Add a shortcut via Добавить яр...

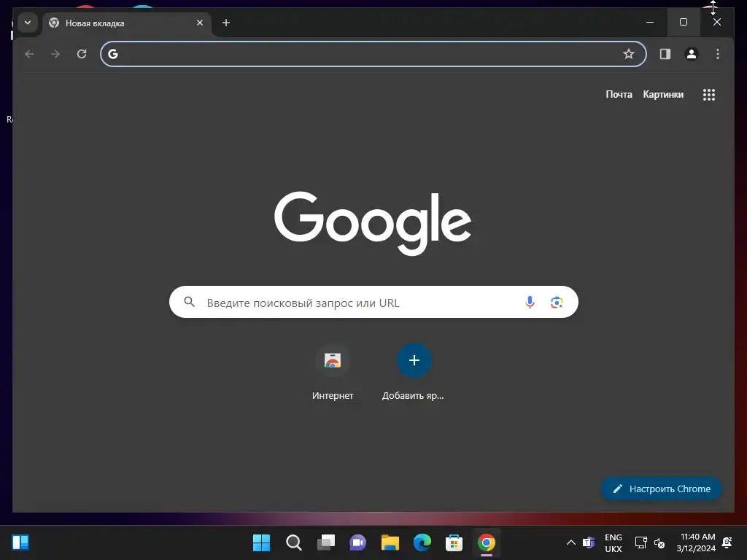click(x=414, y=373)
